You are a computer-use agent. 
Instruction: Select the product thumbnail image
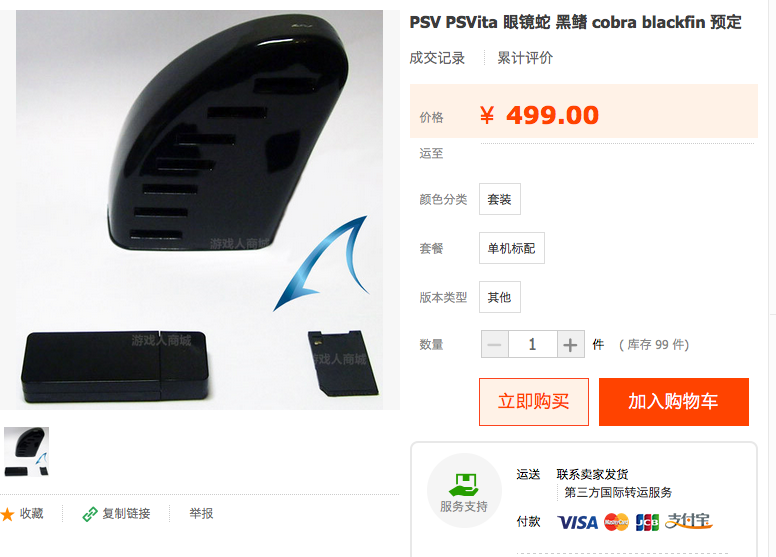[x=27, y=452]
